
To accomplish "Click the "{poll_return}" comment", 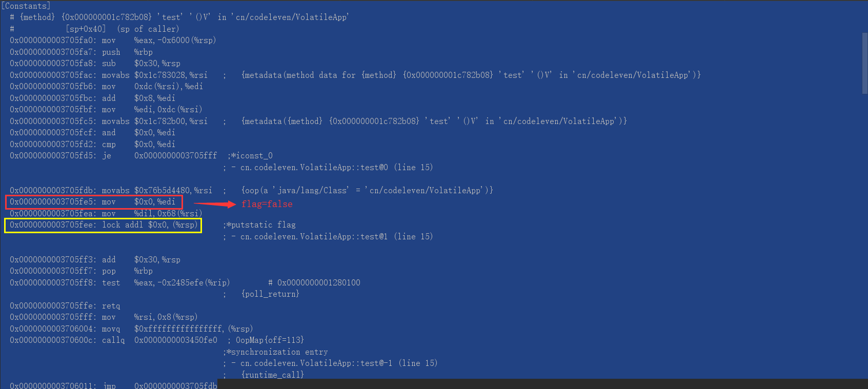I will (x=270, y=294).
